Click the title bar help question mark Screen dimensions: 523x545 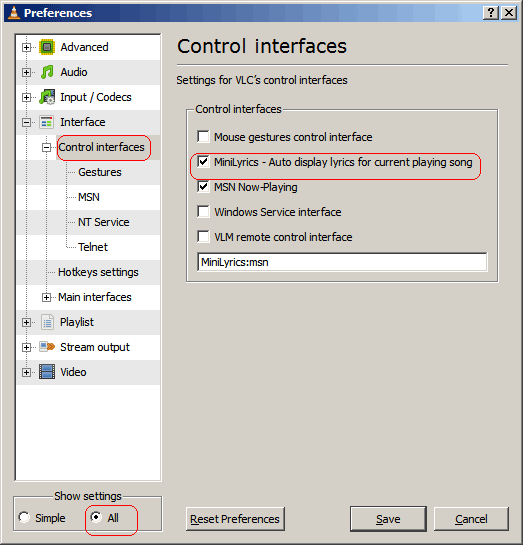(491, 13)
